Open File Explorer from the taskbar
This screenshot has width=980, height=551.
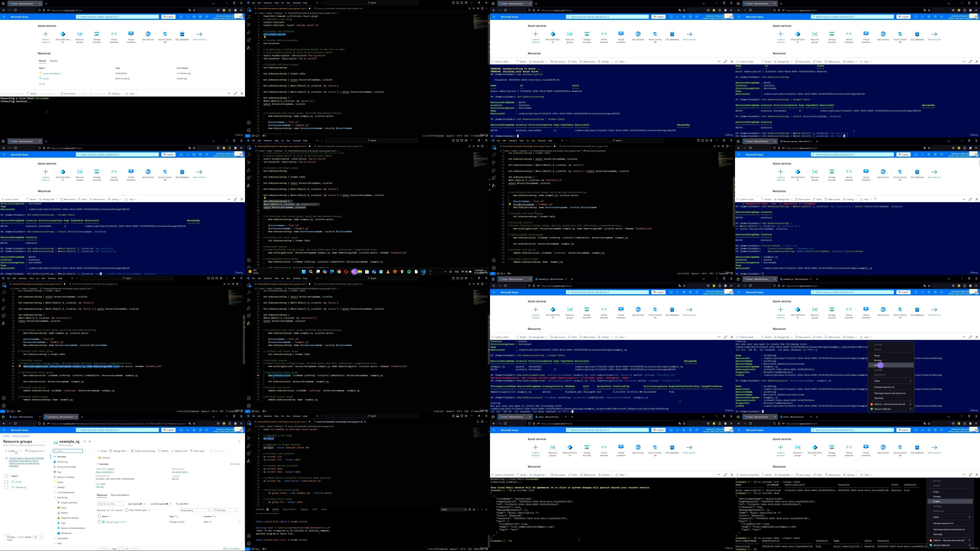360,272
